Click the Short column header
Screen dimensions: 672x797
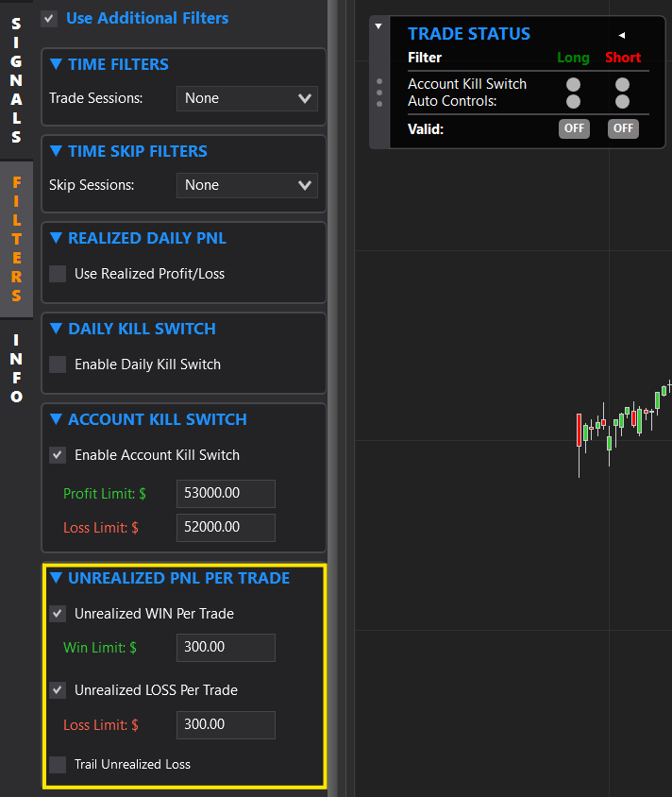[x=623, y=58]
